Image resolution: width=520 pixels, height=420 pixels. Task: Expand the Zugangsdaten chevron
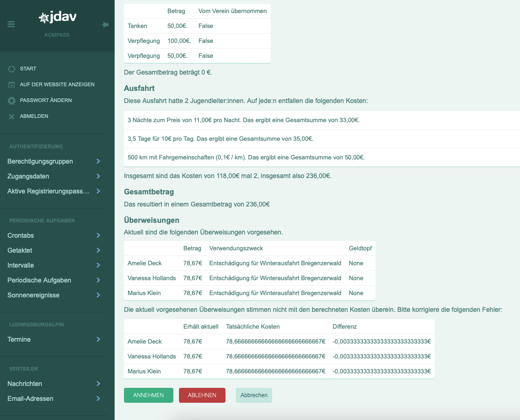98,176
